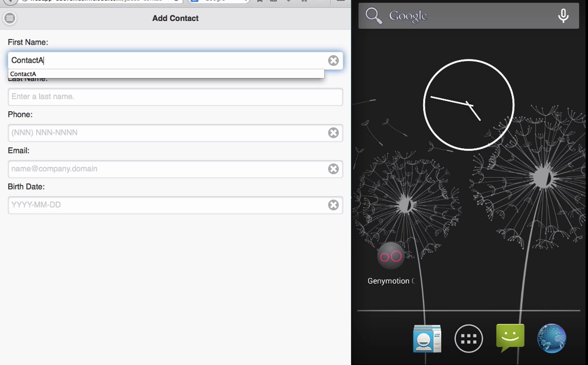Open the hamburger menu beside Add Contact
This screenshot has width=588, height=365.
point(10,18)
